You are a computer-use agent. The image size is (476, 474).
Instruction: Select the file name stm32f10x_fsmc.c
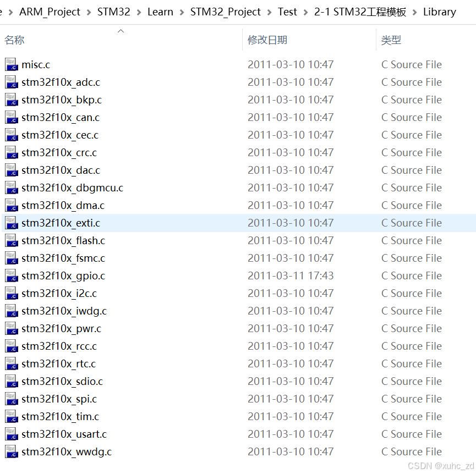pos(63,258)
